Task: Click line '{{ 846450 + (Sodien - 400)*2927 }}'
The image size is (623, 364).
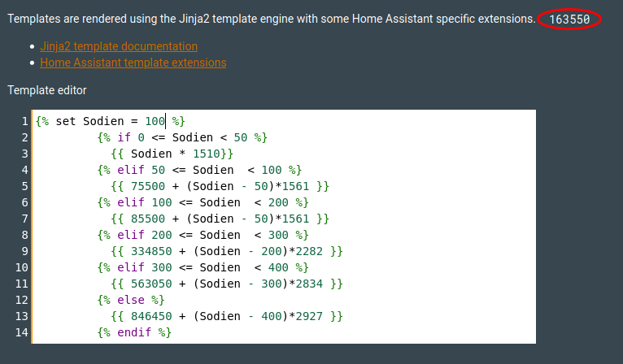Action: pos(227,316)
